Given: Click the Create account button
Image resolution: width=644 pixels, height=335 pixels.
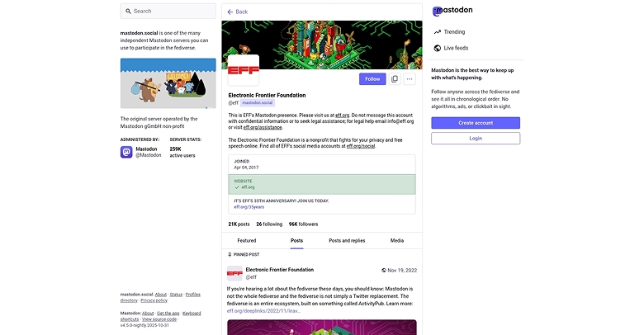Looking at the screenshot, I should (x=476, y=122).
